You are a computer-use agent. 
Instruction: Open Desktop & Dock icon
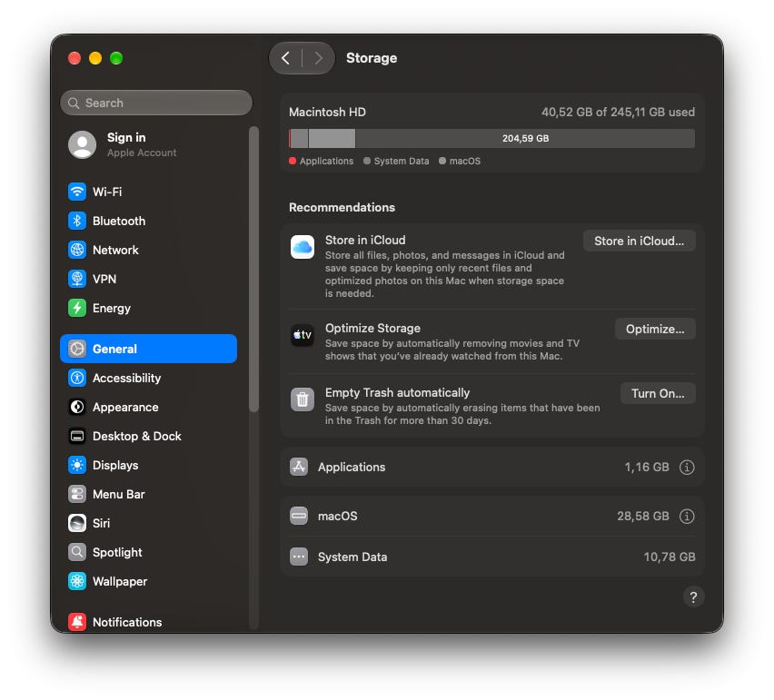pos(77,436)
